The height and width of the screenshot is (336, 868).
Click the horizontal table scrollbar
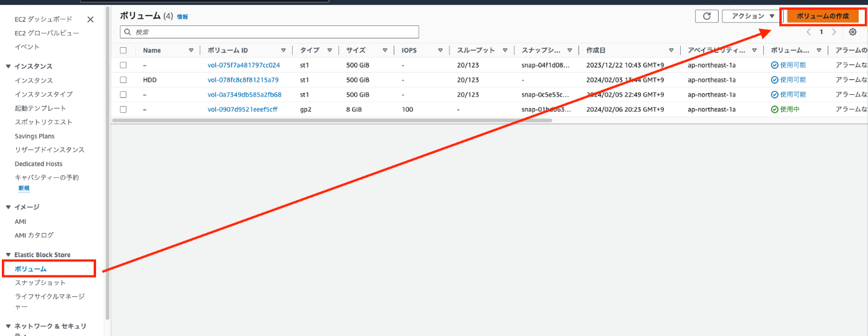(332, 120)
